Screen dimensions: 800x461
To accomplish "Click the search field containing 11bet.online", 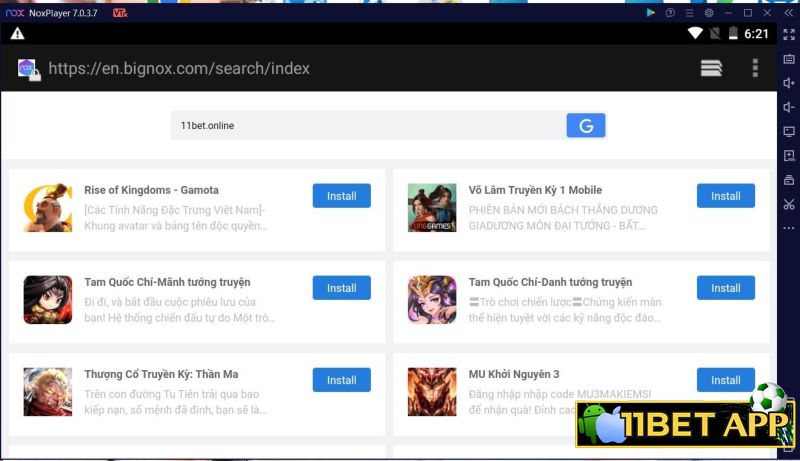I will 368,125.
